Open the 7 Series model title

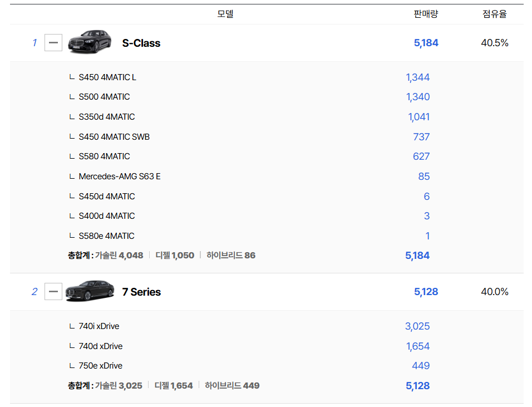pyautogui.click(x=141, y=292)
